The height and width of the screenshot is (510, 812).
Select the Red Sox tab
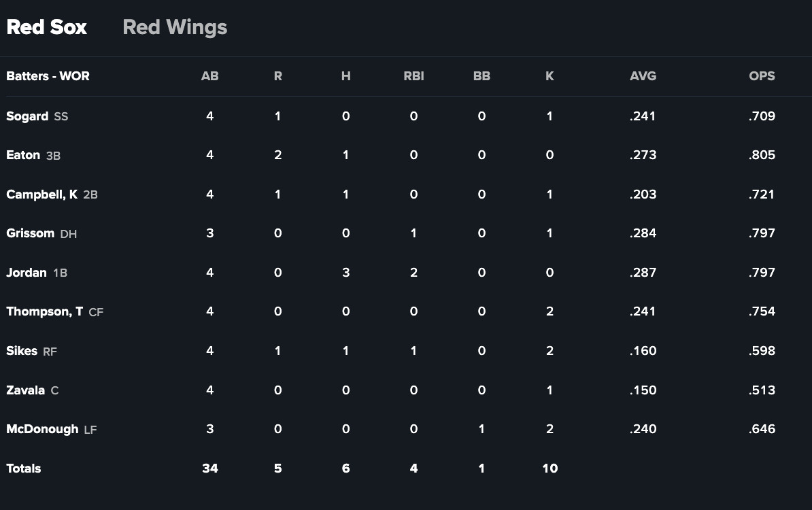(x=47, y=27)
